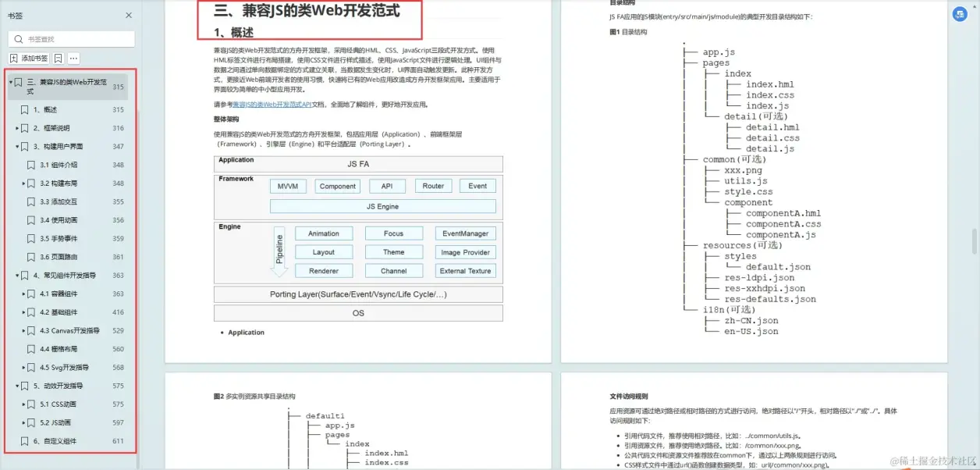980x470 pixels.
Task: Click the Component box in the diagram
Action: (x=338, y=187)
